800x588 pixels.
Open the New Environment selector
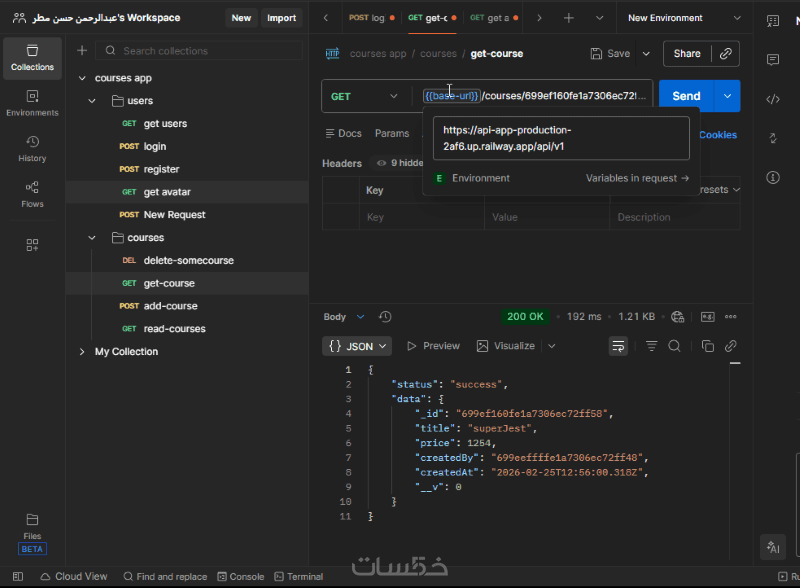[x=684, y=18]
